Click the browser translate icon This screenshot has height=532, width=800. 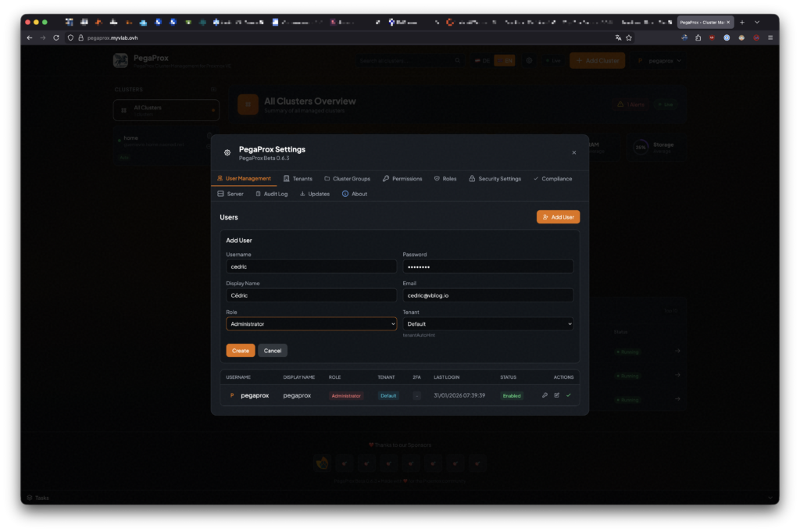(x=618, y=37)
